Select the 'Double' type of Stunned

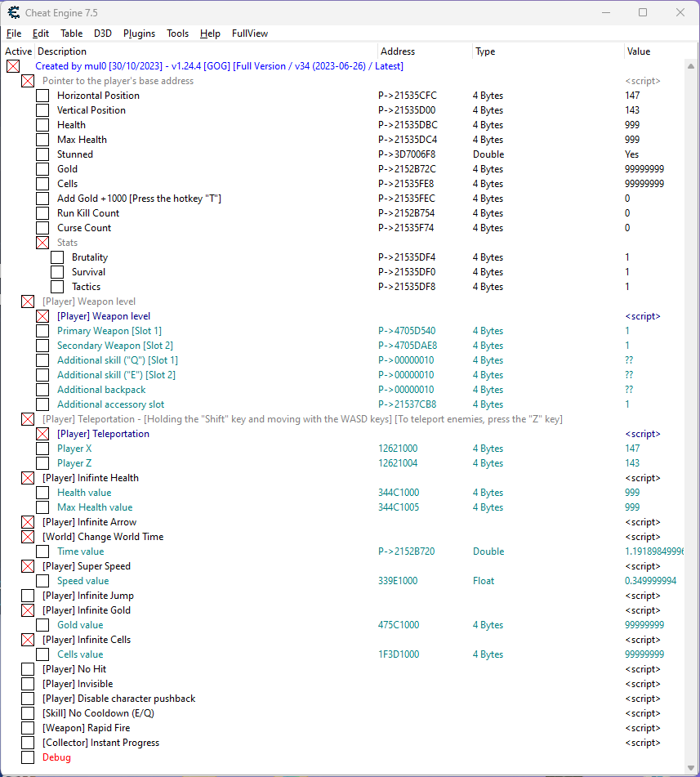(x=488, y=154)
